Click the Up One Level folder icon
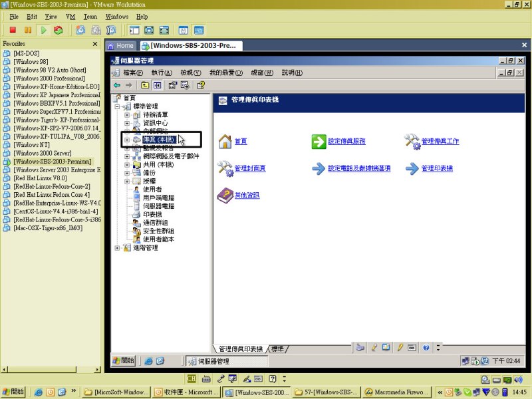Viewport: 532px width, 399px height. 145,85
